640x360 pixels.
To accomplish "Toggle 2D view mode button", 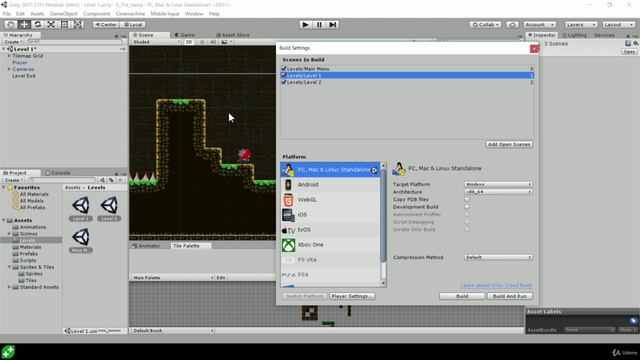I will click(189, 42).
